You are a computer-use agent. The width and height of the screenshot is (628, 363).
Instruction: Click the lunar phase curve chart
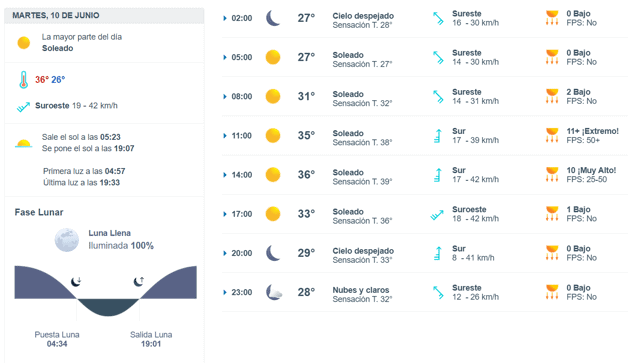(x=106, y=291)
